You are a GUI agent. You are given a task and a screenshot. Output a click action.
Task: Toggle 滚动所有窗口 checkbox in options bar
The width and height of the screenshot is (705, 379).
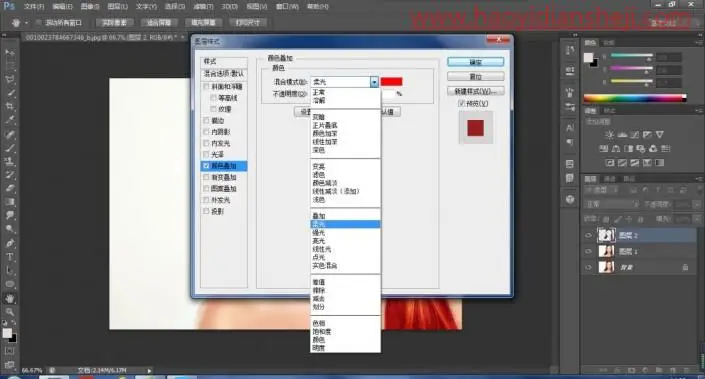(38, 22)
